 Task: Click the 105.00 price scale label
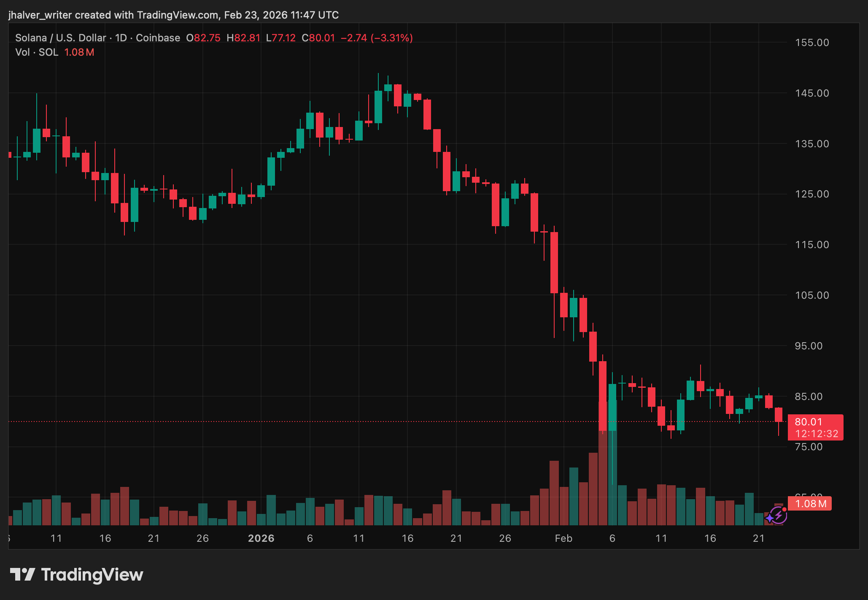click(812, 295)
